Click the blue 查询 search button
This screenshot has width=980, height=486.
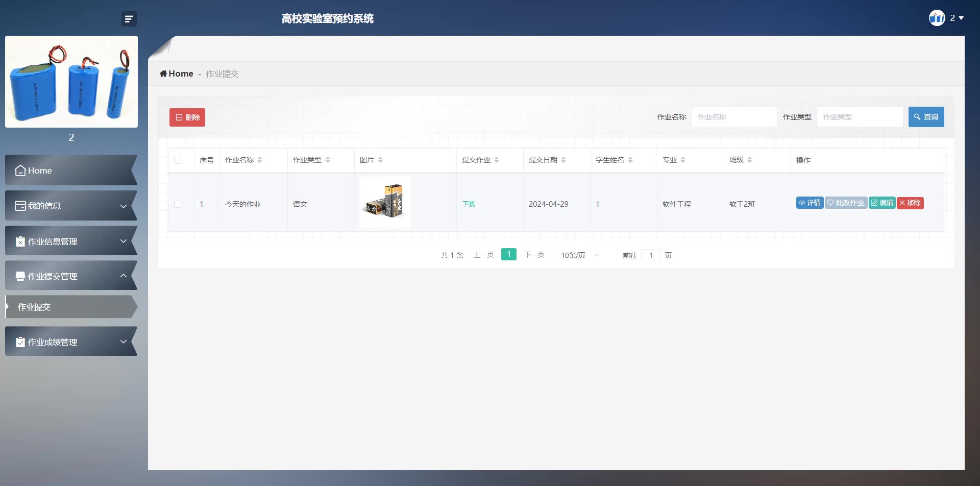click(926, 117)
